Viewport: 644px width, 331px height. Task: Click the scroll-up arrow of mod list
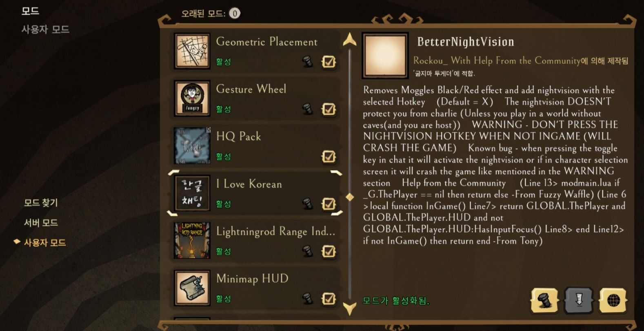350,39
